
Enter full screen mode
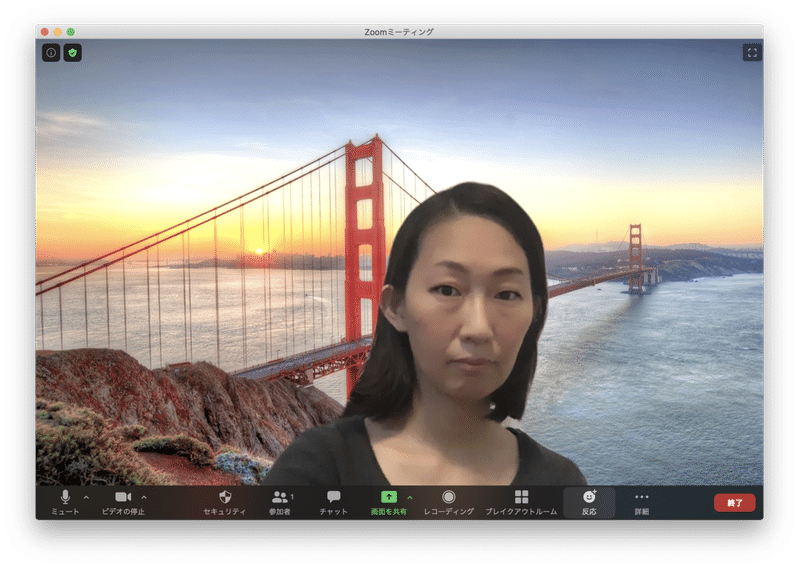pos(752,53)
